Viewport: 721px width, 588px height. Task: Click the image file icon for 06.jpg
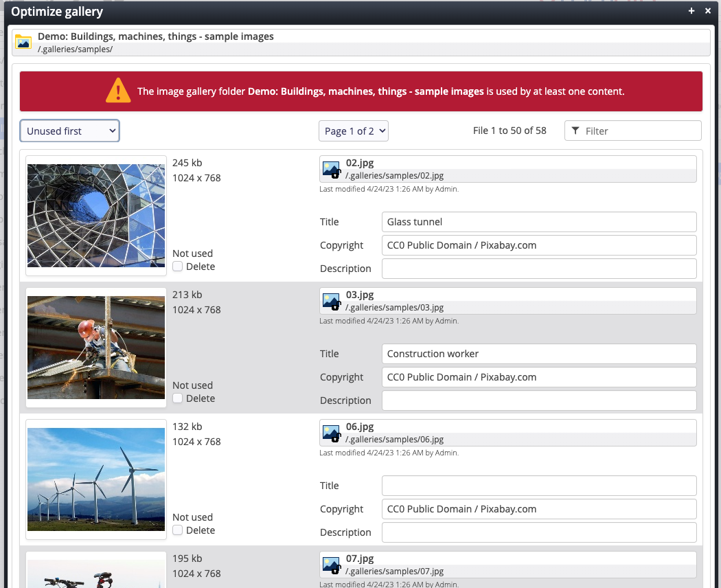[331, 433]
